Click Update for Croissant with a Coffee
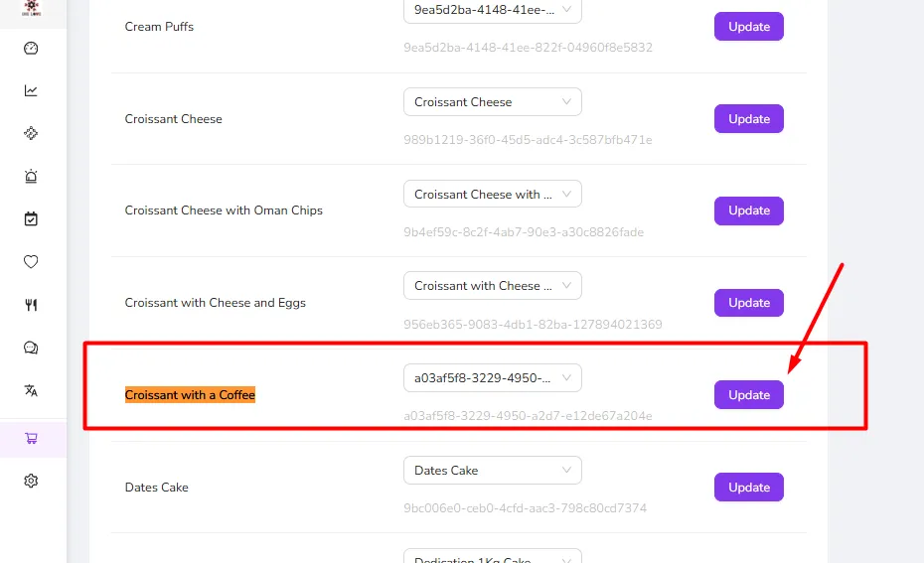 pyautogui.click(x=749, y=394)
